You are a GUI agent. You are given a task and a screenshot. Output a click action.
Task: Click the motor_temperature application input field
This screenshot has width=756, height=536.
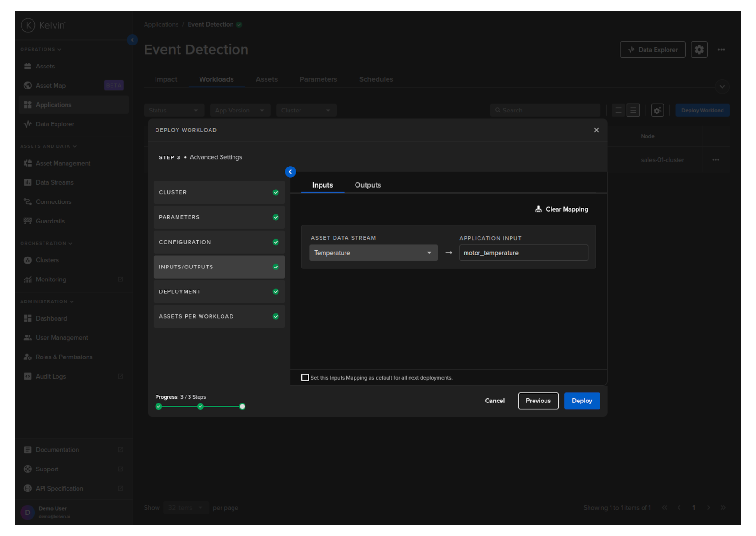pos(523,253)
